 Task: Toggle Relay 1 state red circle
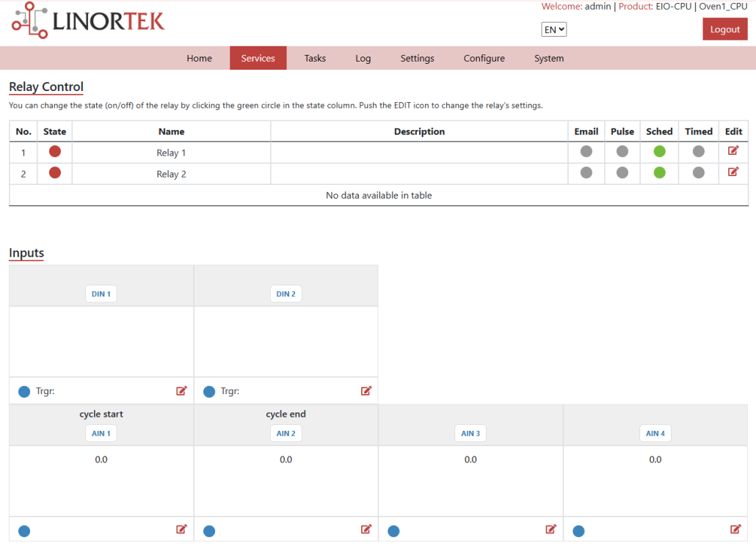(x=55, y=151)
